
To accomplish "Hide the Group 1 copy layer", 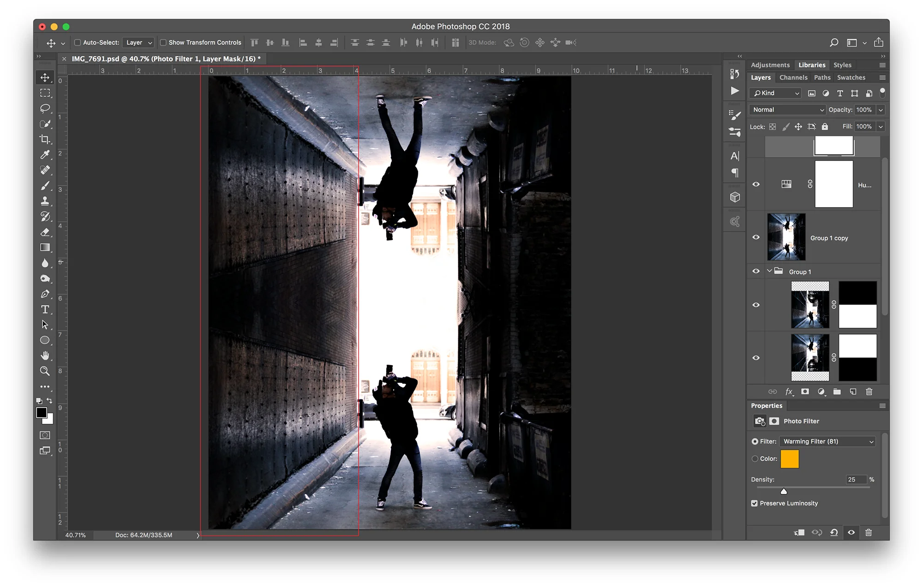I will pos(755,237).
